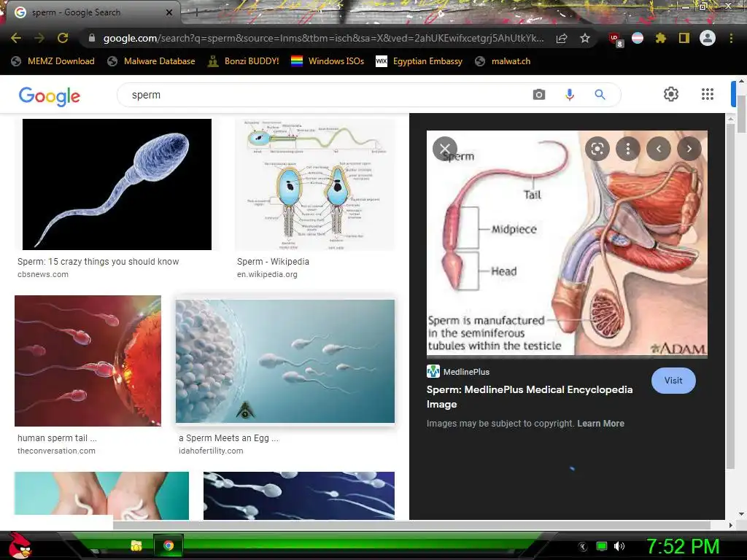Select the sperm - Google Search tab
This screenshot has width=747, height=560.
click(90, 12)
